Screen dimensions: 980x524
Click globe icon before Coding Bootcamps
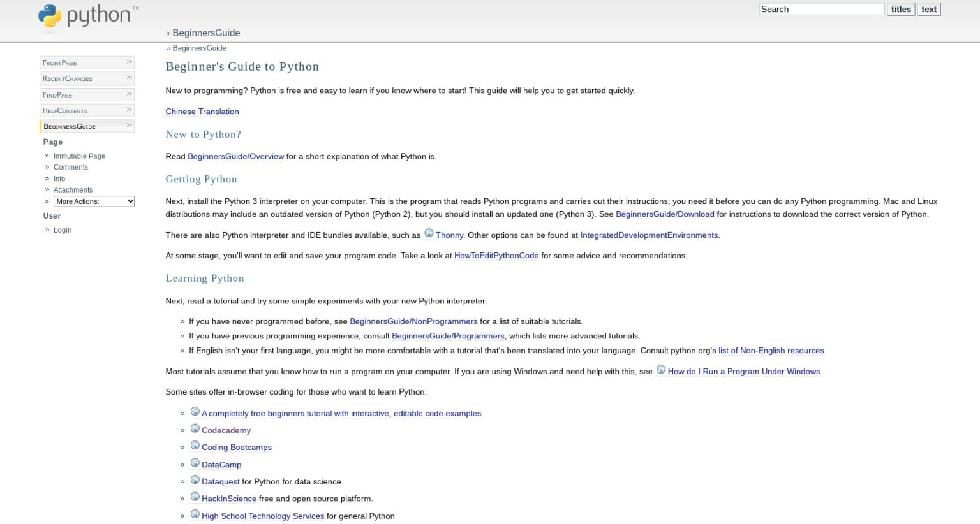click(195, 446)
